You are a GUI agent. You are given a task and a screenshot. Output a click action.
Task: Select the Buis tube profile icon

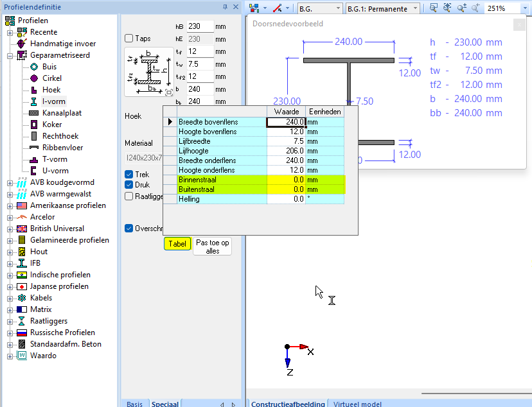pos(34,67)
